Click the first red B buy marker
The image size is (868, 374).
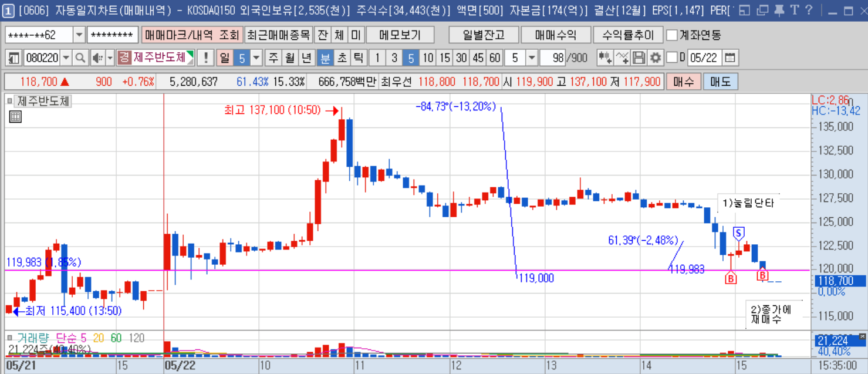731,279
